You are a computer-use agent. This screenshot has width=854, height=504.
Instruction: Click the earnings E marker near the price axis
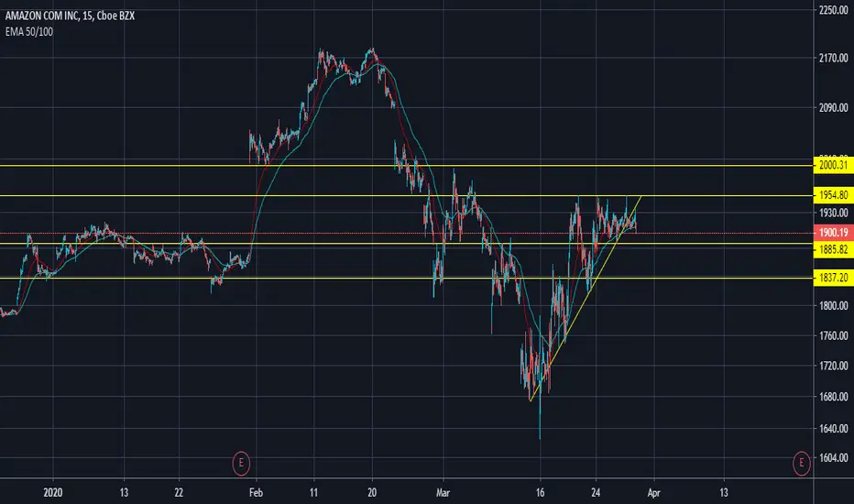[x=801, y=463]
